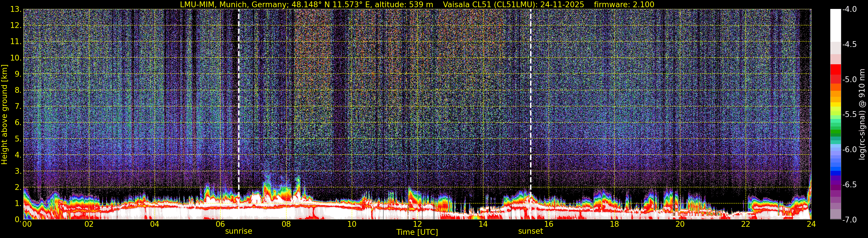Click the '8.' height axis tick label
Screen dimensions: 868x238
pyautogui.click(x=18, y=90)
